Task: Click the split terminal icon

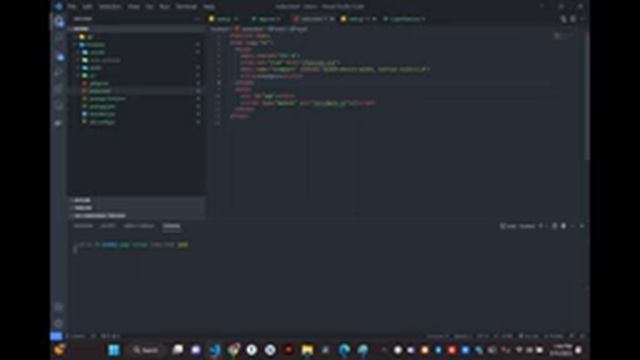Action: click(554, 226)
